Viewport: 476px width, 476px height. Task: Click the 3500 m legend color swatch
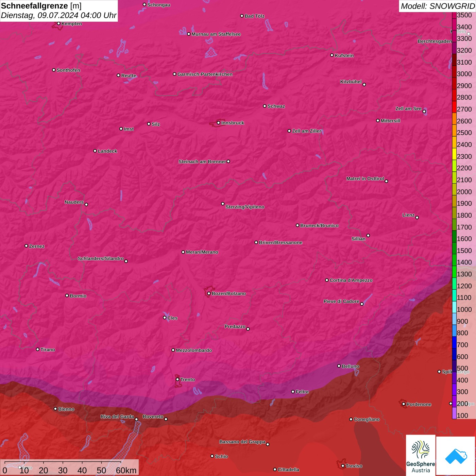[x=454, y=15]
